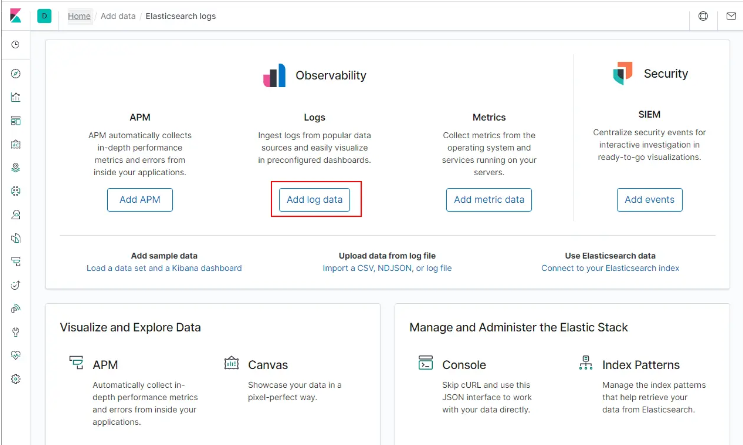The height and width of the screenshot is (445, 743).
Task: Click 'Centralize security events' description text
Action: click(649, 145)
